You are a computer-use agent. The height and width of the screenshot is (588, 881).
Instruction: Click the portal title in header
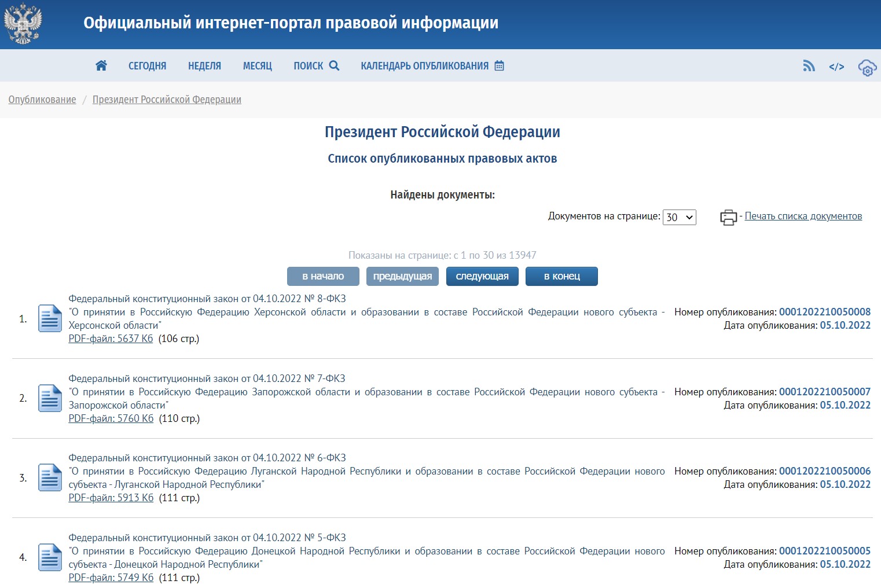291,23
